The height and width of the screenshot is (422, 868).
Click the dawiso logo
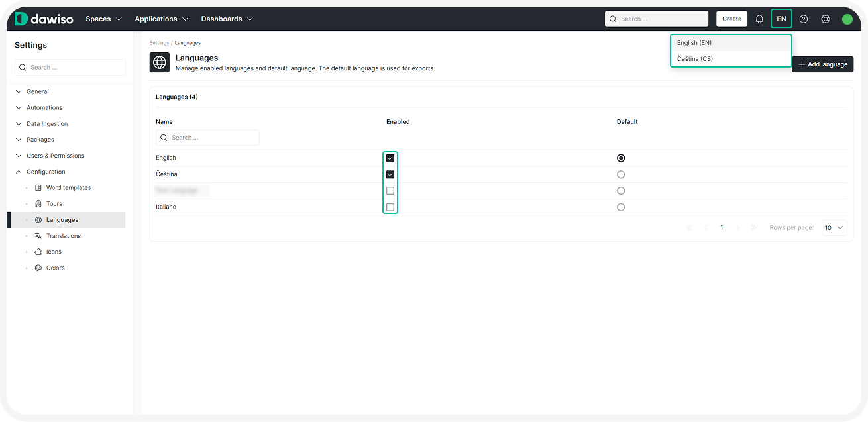44,19
